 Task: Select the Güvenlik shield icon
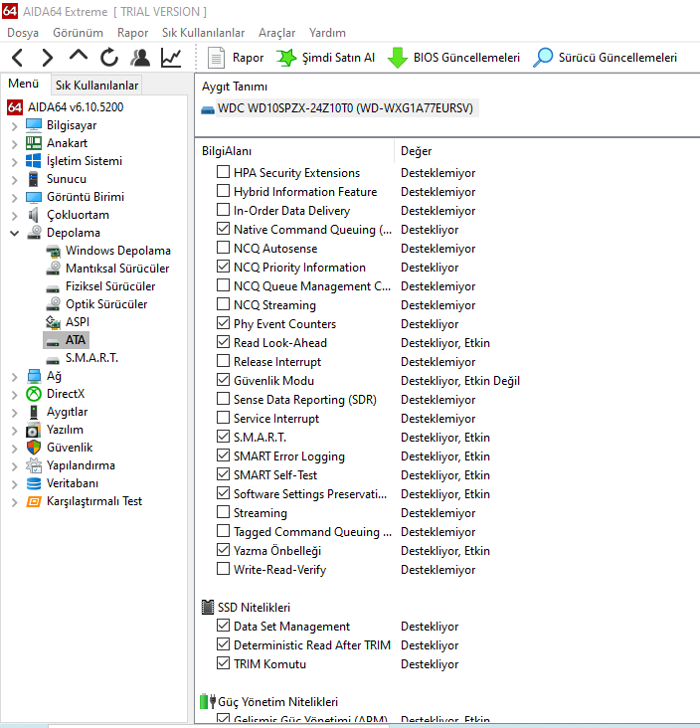click(x=34, y=448)
